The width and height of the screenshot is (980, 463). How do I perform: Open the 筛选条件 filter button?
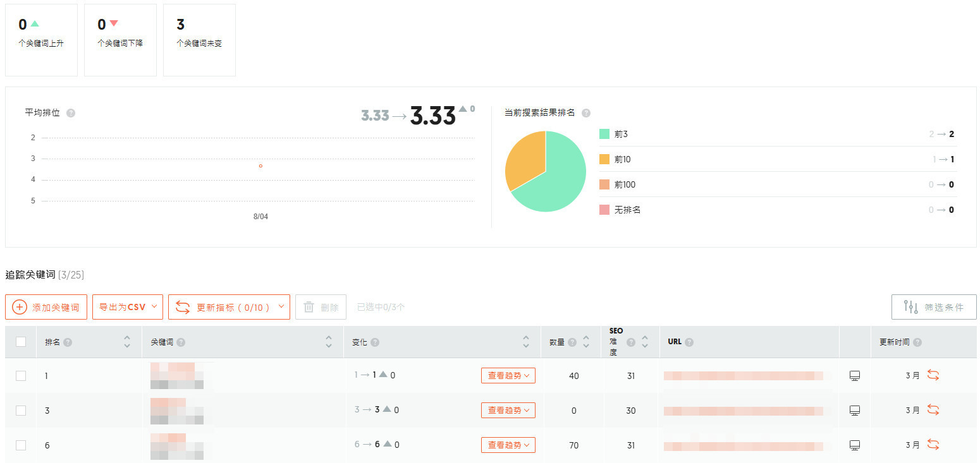[934, 307]
